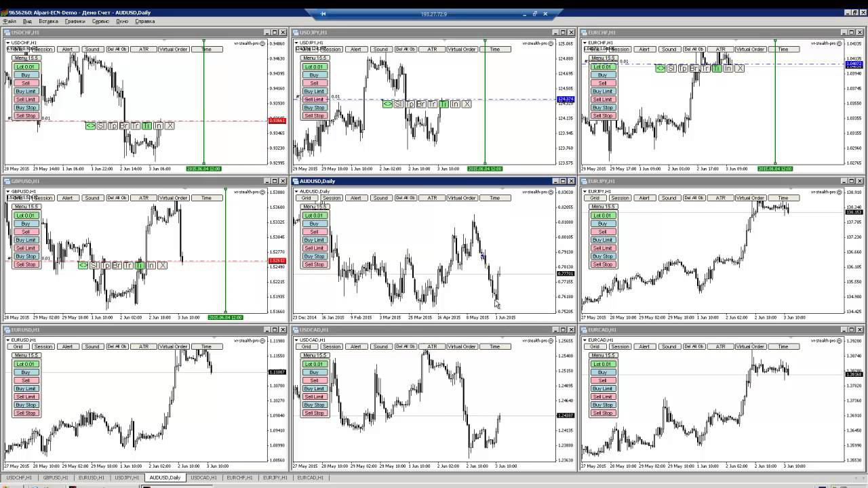
Task: Click Sell Stop in the EURCAD chart
Action: (x=602, y=413)
